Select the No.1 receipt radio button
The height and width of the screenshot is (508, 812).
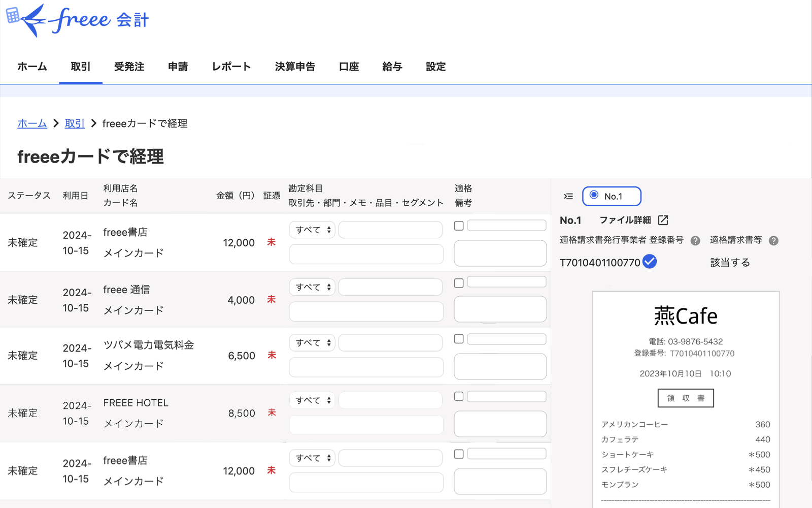[594, 196]
